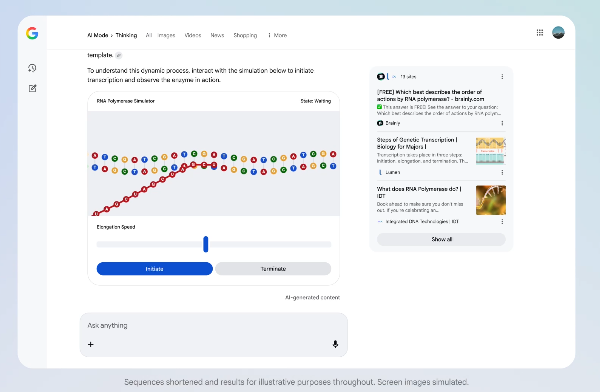Switch to the Videos tab

[x=193, y=35]
